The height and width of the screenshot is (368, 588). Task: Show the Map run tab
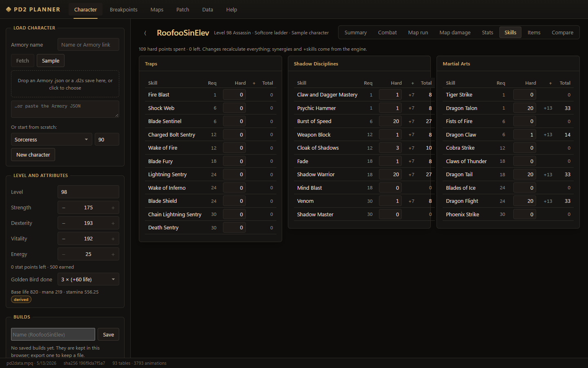[418, 32]
